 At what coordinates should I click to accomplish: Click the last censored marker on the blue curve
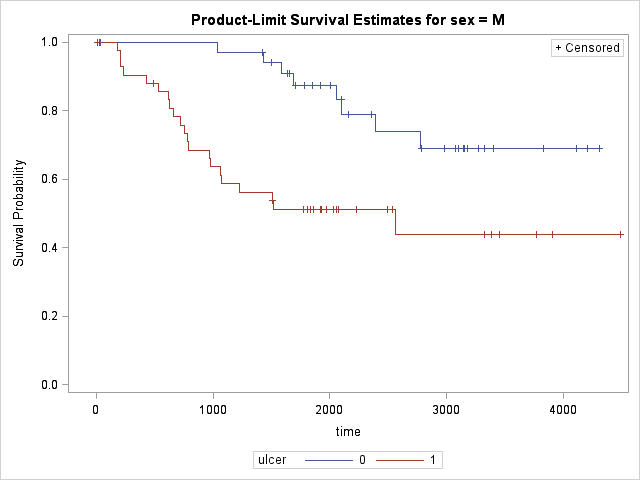pos(600,148)
